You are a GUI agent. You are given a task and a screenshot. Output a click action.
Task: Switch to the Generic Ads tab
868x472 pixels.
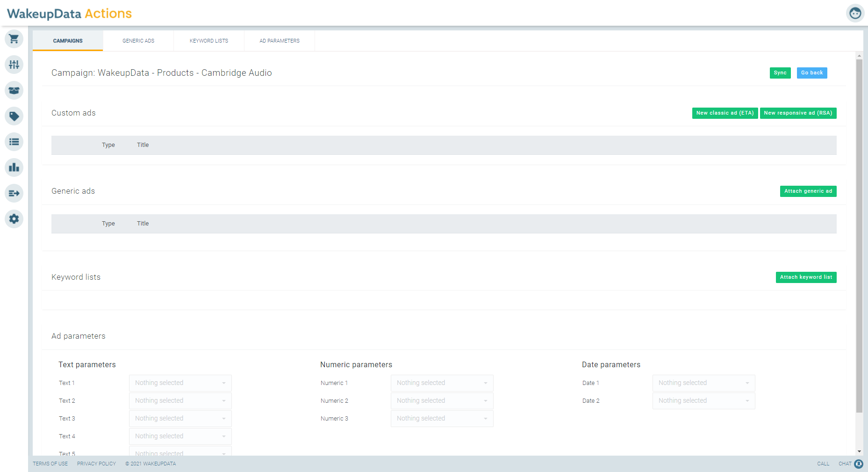pyautogui.click(x=138, y=41)
